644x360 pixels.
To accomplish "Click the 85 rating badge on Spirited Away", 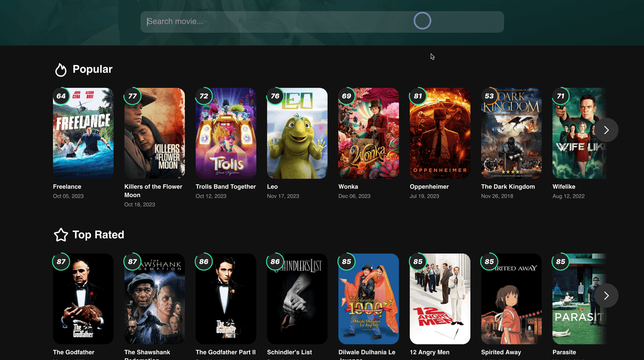I will (x=489, y=261).
